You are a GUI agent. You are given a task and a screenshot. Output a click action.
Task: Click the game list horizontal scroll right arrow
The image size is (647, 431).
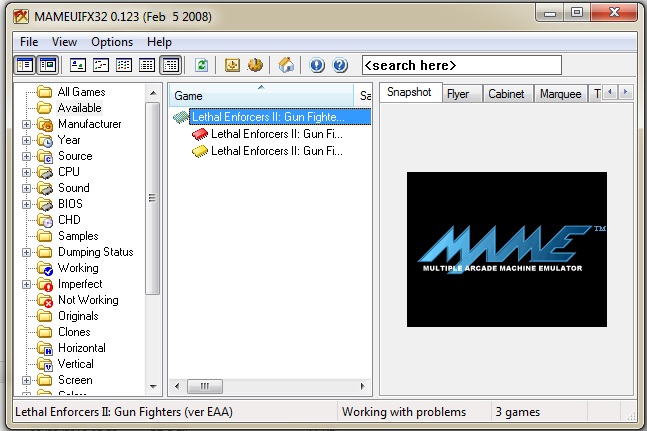click(362, 386)
